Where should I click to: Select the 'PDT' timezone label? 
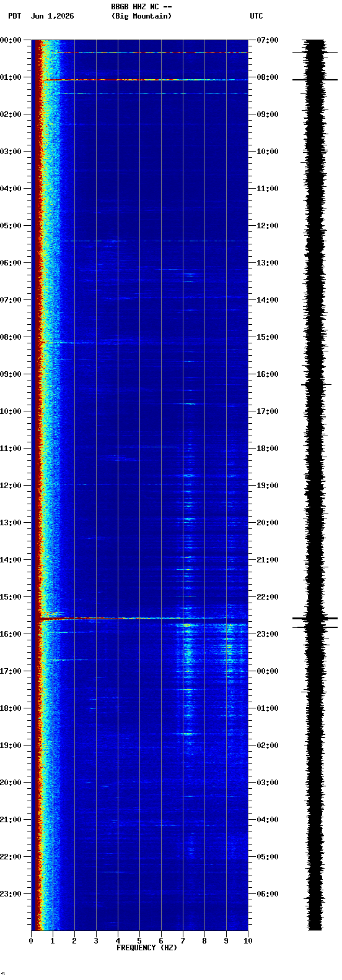coord(14,16)
